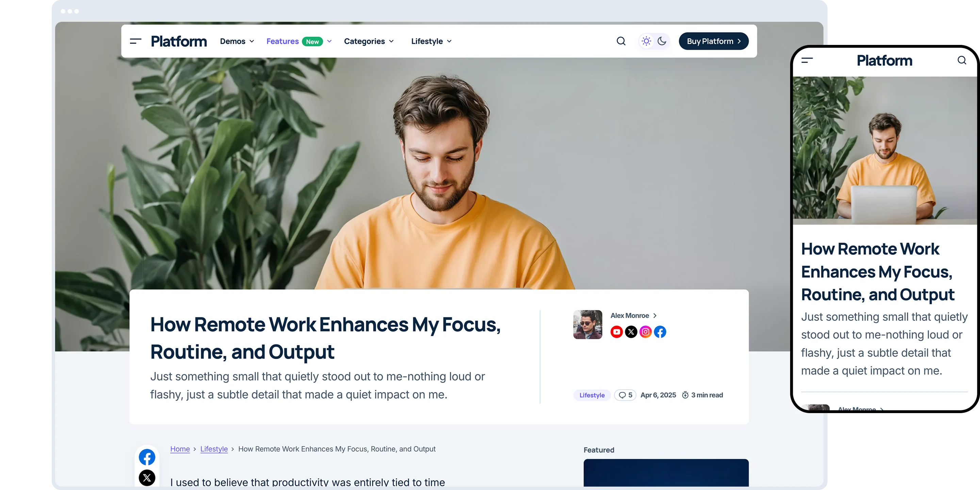Viewport: 980px width, 490px height.
Task: Follow the Home breadcrumb link
Action: click(x=180, y=449)
